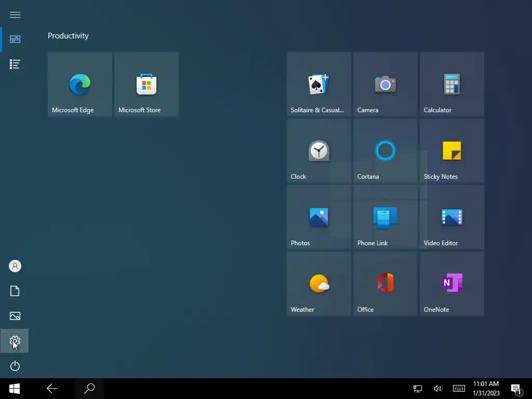Open the Clock app tile
This screenshot has height=399, width=532.
pos(318,151)
